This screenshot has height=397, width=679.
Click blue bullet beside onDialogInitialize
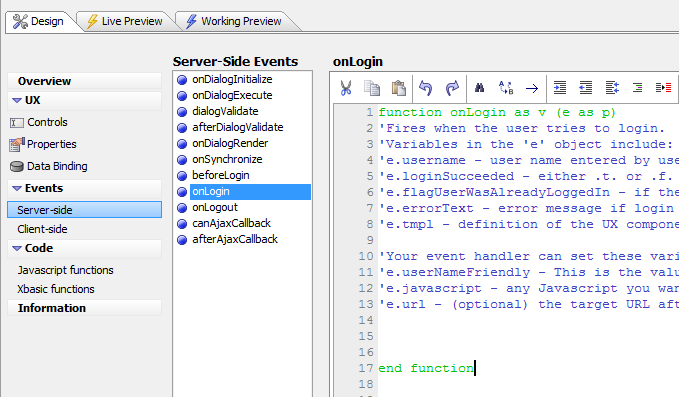[182, 80]
